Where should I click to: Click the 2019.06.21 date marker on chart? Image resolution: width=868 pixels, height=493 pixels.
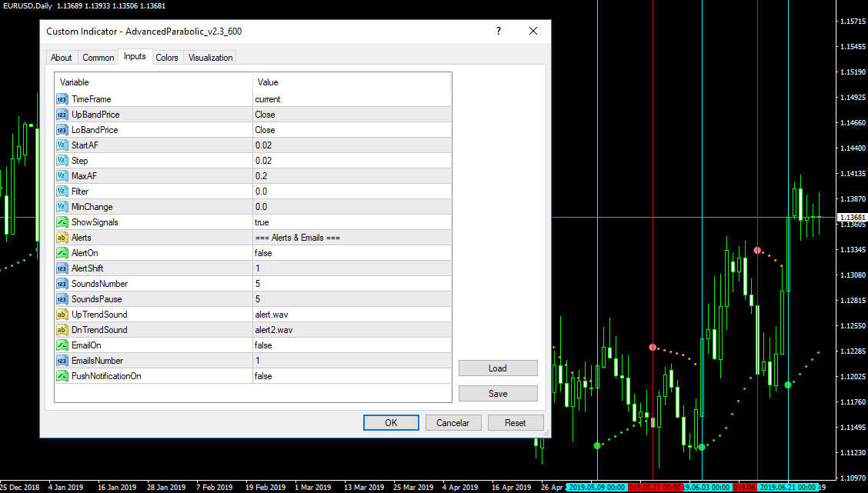[788, 488]
